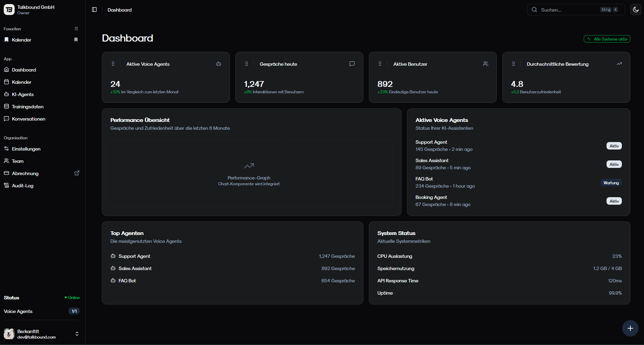Image resolution: width=644 pixels, height=345 pixels.
Task: Open Konversationen in the sidebar
Action: coord(28,119)
